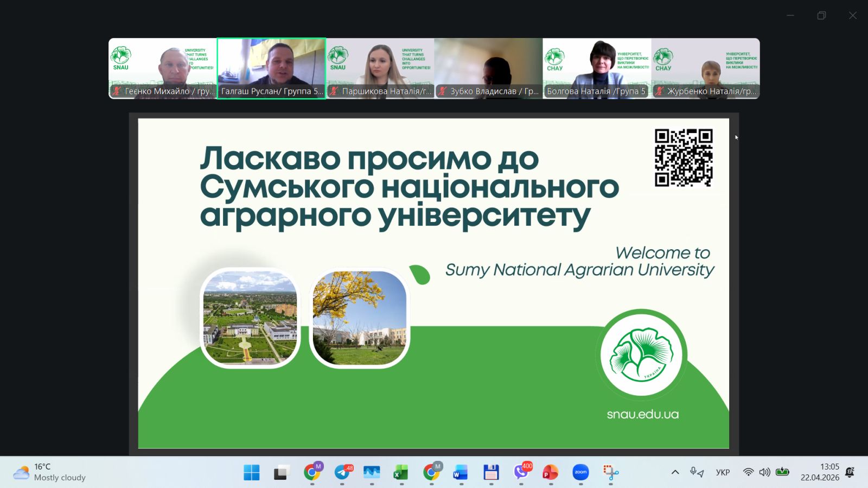The image size is (868, 488).
Task: Open Zoom from the taskbar
Action: tap(580, 472)
